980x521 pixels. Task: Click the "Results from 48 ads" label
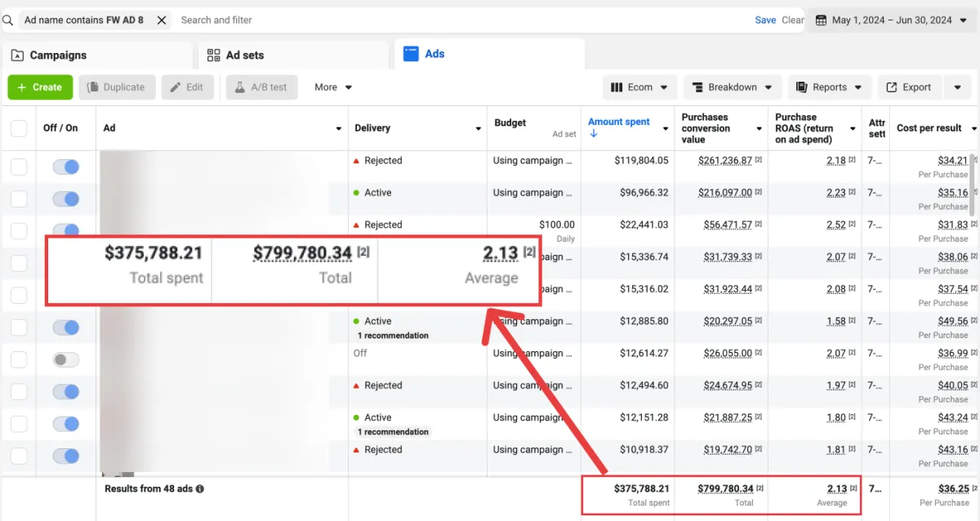coord(149,489)
